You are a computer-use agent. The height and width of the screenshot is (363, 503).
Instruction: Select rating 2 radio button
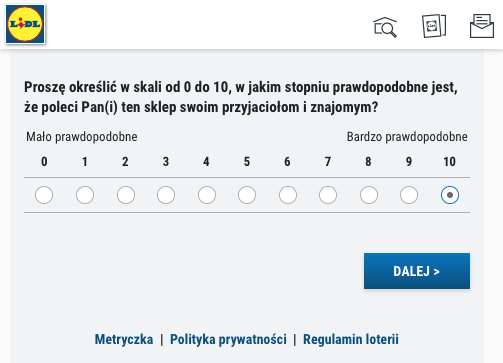tap(126, 195)
